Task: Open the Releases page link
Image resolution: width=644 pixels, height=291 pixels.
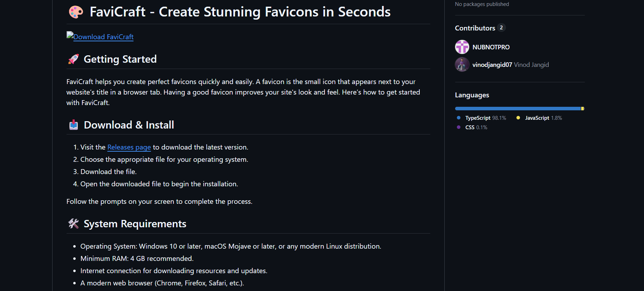Action: [x=129, y=147]
